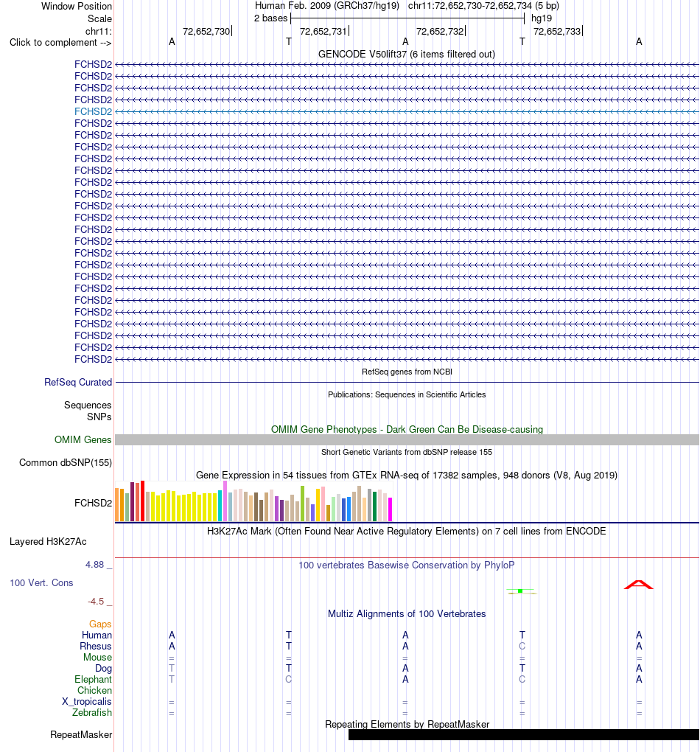
Task: Click the Dog species label
Action: coord(104,668)
